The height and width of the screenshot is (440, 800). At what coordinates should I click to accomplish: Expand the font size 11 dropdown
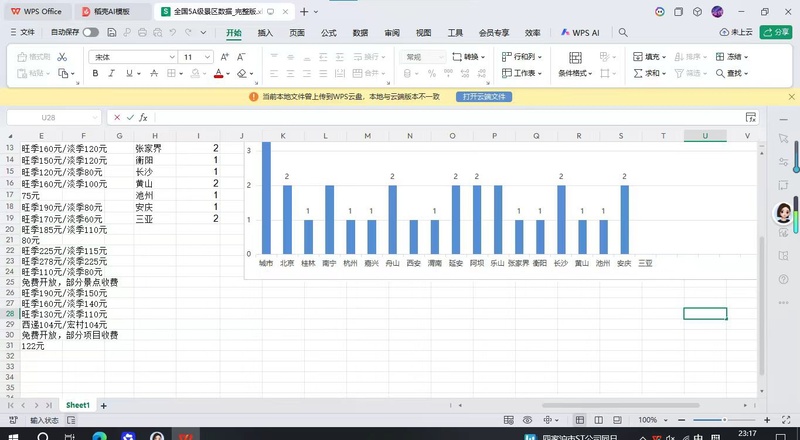click(x=196, y=57)
